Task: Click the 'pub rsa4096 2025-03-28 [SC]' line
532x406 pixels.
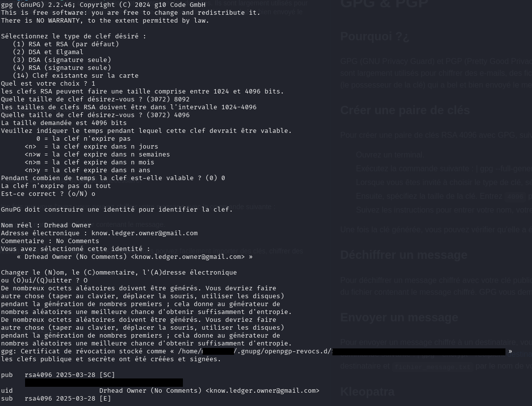Action: [x=58, y=375]
